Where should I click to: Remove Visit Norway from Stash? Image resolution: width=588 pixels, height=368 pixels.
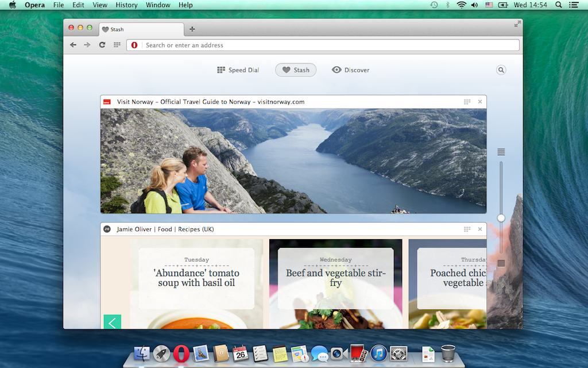(x=480, y=102)
